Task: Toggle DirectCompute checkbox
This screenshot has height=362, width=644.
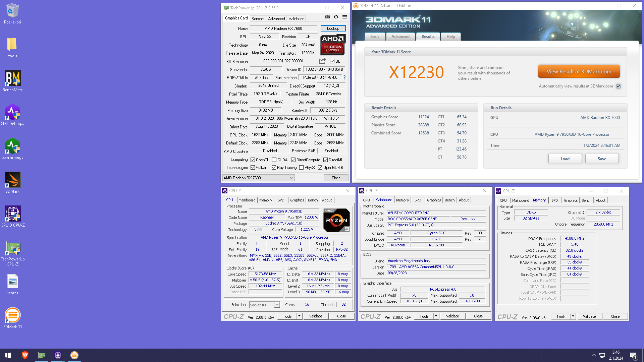Action: tap(293, 160)
